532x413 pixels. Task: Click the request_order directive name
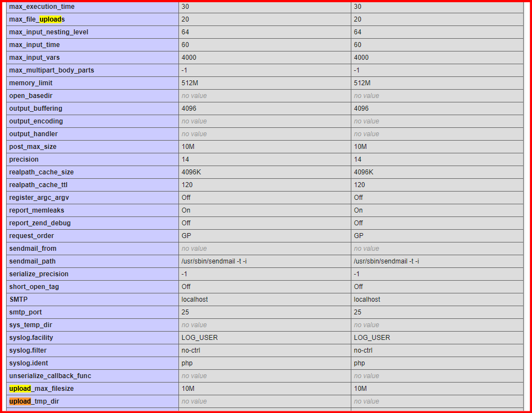[32, 236]
